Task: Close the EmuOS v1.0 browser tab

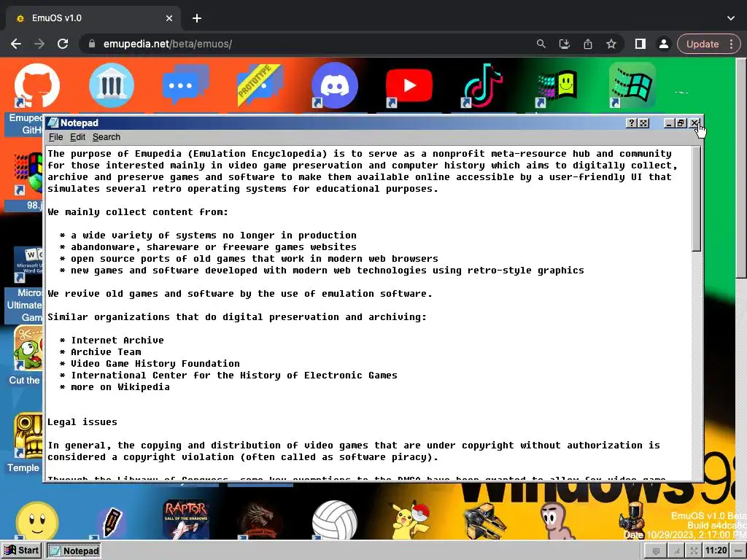Action: (169, 18)
